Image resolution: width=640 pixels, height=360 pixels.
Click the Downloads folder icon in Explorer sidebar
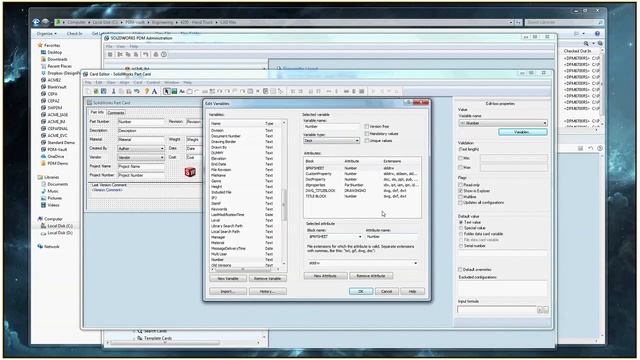coord(44,59)
